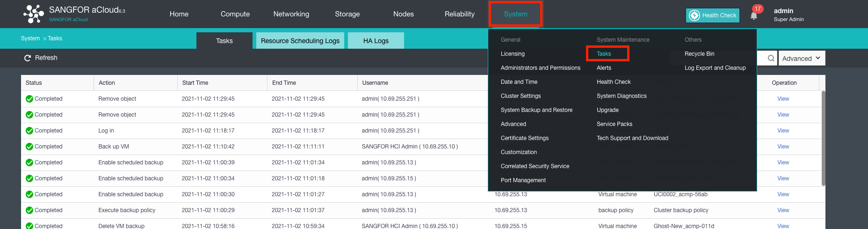This screenshot has height=229, width=868.
Task: Click the Sangfor aCloud logo icon
Action: click(34, 14)
